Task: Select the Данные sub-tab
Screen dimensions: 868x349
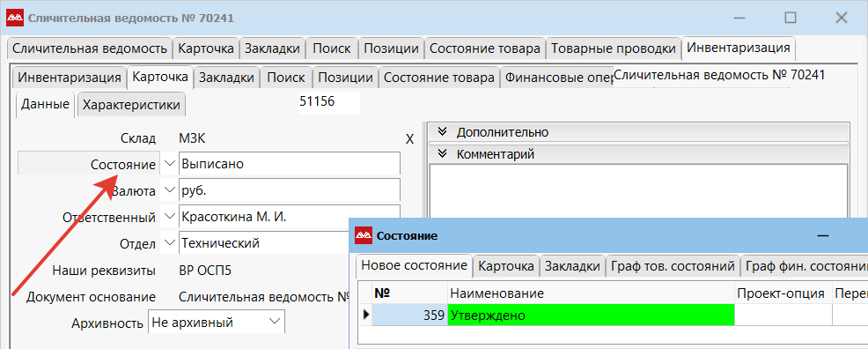Action: tap(45, 104)
